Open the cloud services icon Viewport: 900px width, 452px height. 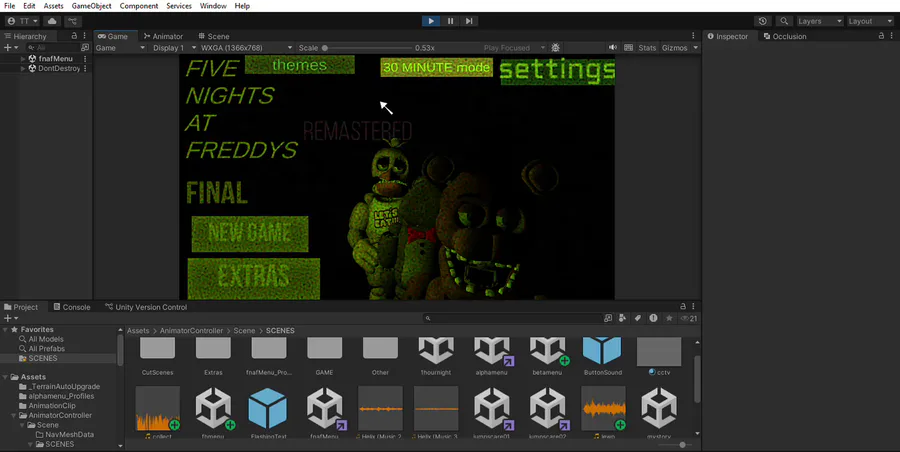(52, 21)
